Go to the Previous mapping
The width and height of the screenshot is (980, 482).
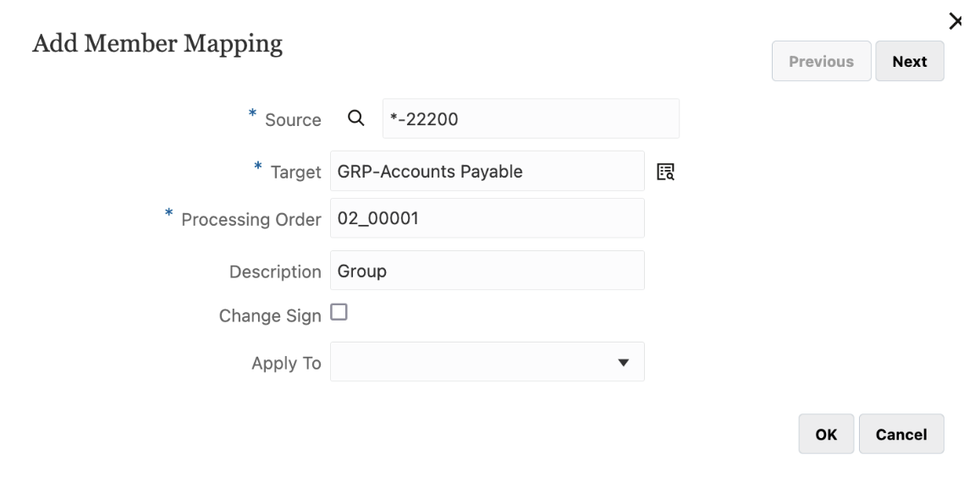[x=821, y=62]
